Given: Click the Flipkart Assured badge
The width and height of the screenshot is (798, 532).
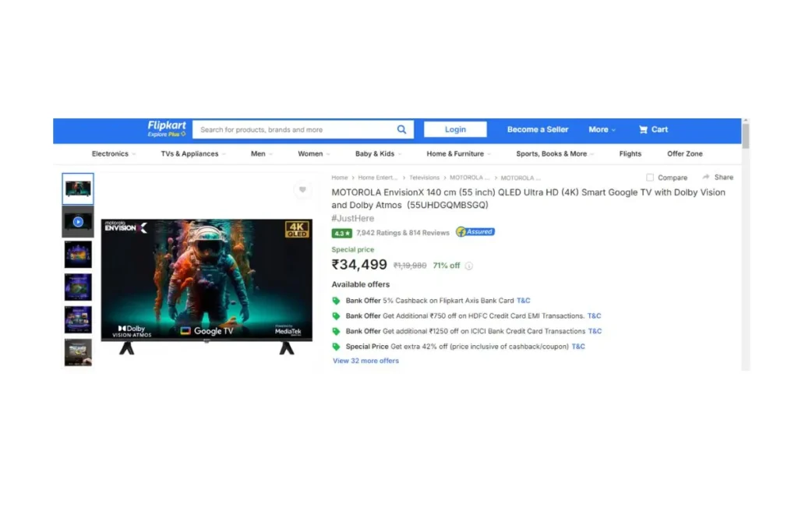Looking at the screenshot, I should click(475, 232).
